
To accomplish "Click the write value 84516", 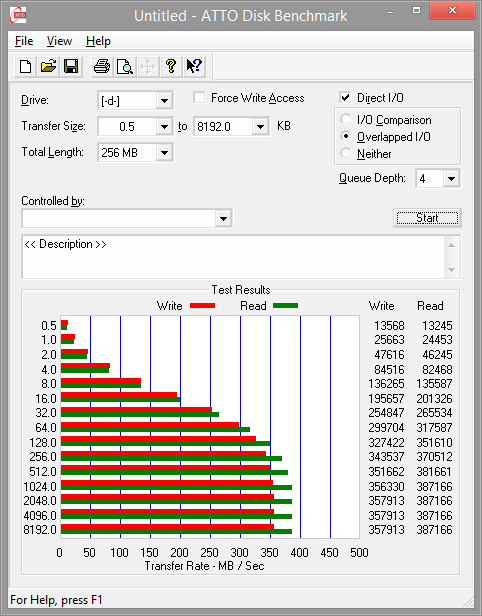I will coord(389,370).
